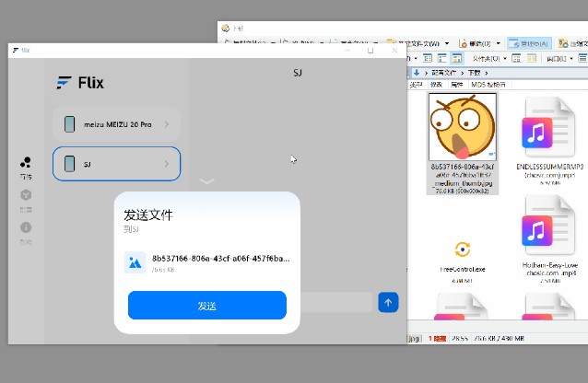
Task: Click the blue down-arrow icon in address bar
Action: (x=417, y=73)
